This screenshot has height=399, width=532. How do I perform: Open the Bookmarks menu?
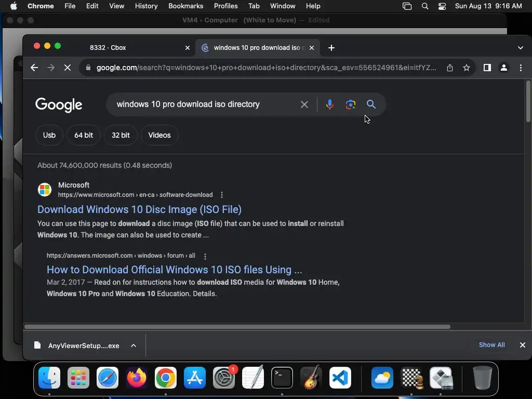185,6
